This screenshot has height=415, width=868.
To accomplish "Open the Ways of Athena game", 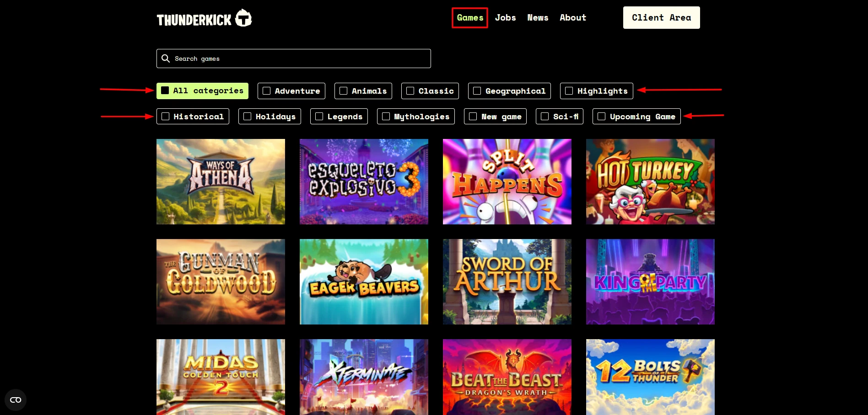I will tap(221, 181).
